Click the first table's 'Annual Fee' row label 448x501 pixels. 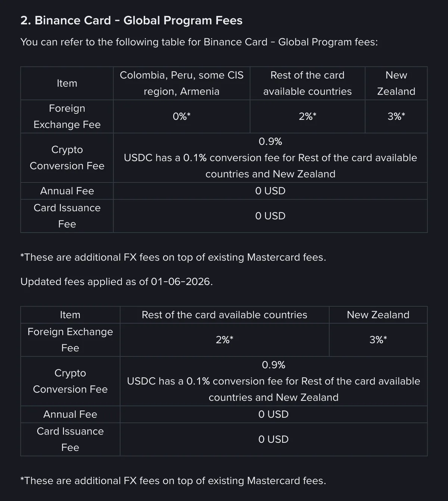[x=67, y=191]
